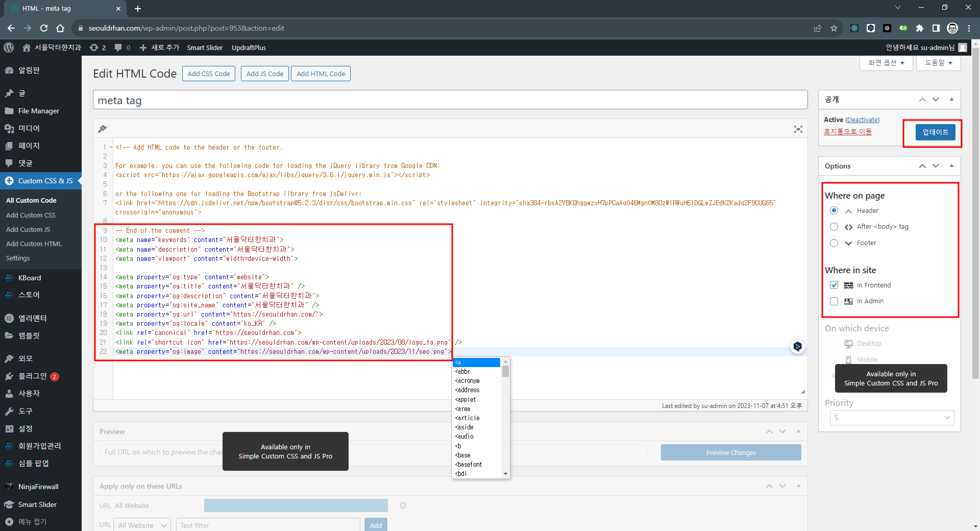
Task: Click the updates icon in admin bar
Action: [94, 47]
